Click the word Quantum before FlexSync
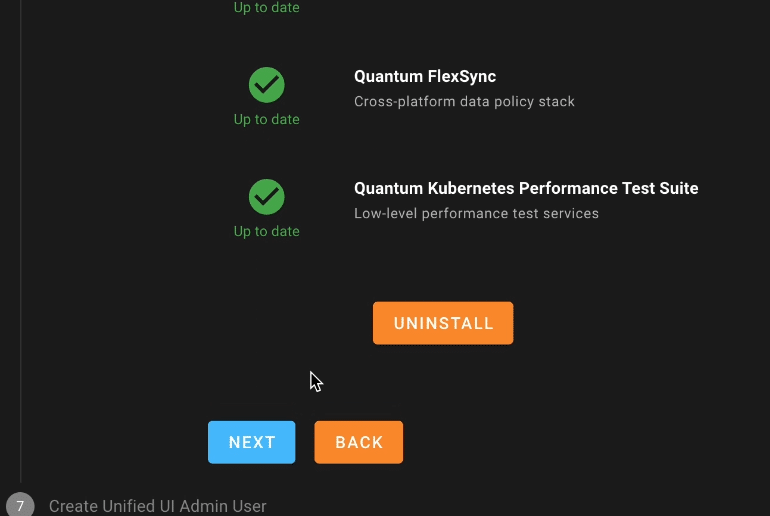The image size is (770, 516). pyautogui.click(x=388, y=77)
